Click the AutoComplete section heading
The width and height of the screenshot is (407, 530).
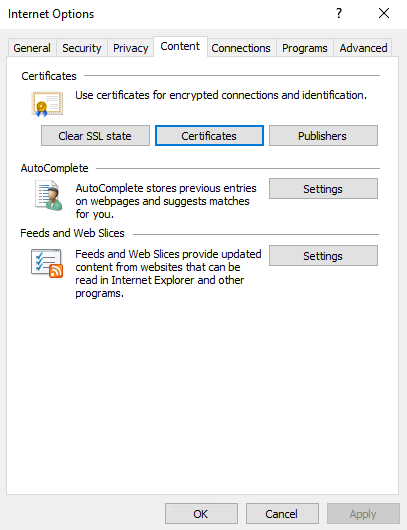tap(54, 168)
